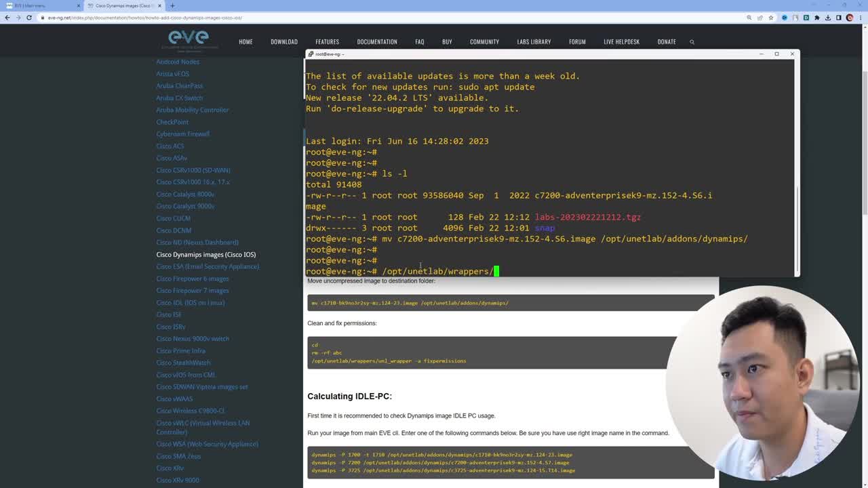Open Aruba Mobility Controller sidebar link
The height and width of the screenshot is (488, 868).
(193, 110)
